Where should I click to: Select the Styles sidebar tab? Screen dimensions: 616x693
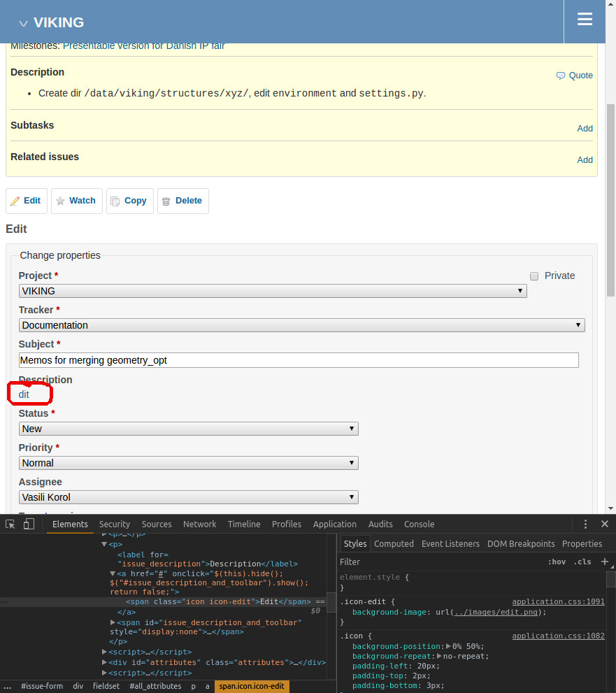(354, 543)
